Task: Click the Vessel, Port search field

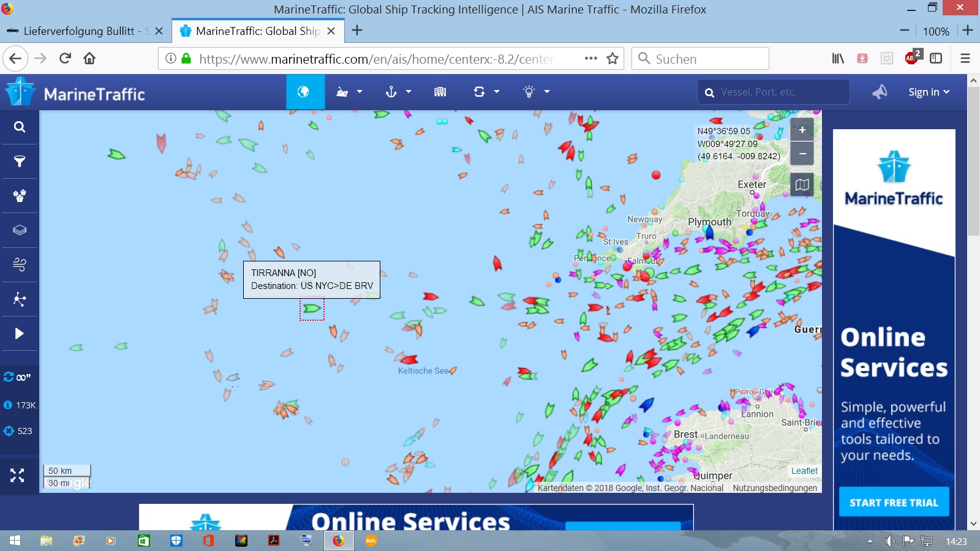Action: click(x=773, y=92)
